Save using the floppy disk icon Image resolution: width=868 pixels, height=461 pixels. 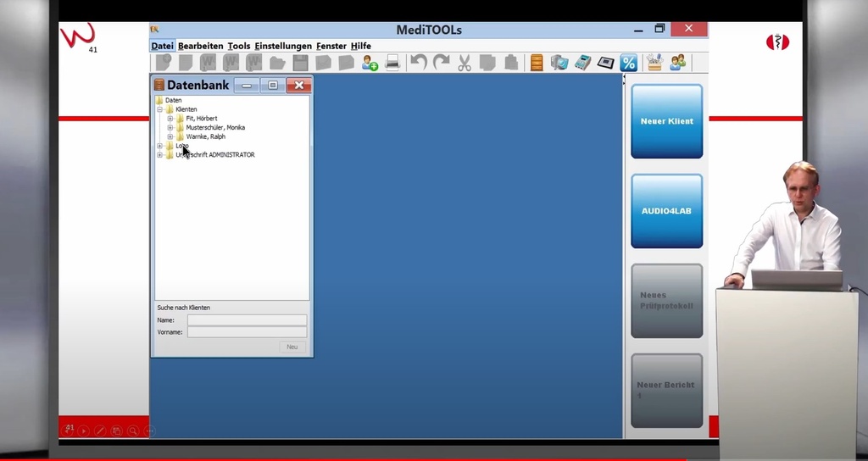[300, 63]
